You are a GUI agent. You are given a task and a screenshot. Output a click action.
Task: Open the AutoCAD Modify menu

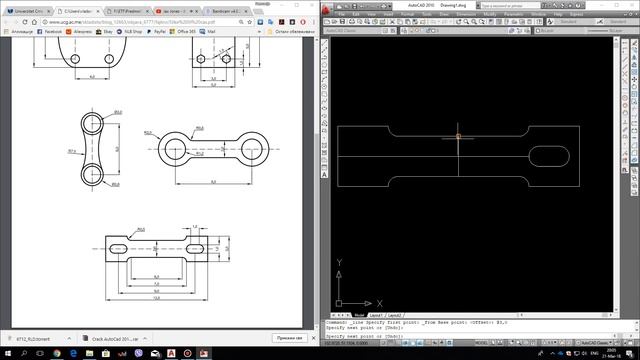click(x=490, y=14)
